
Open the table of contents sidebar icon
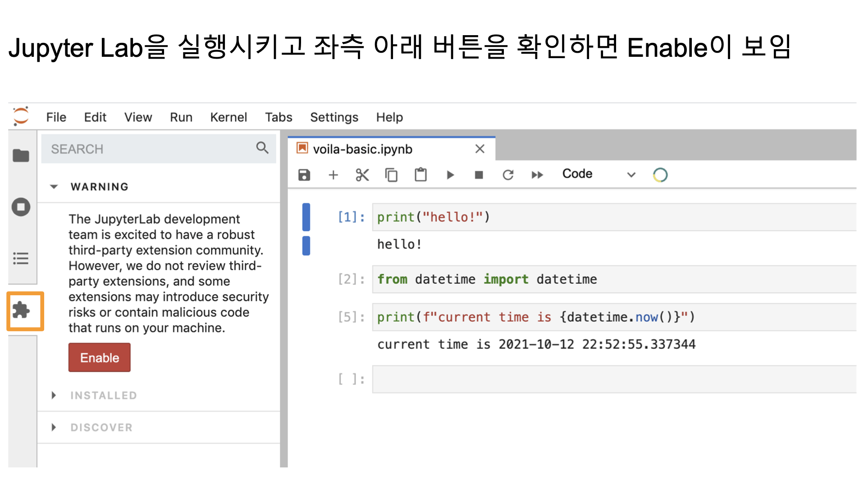[21, 258]
